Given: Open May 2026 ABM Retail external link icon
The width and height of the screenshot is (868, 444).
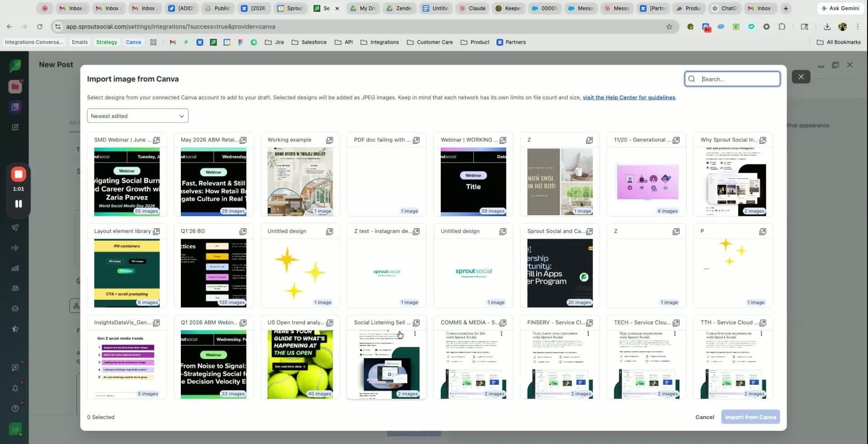Looking at the screenshot, I should pos(243,140).
